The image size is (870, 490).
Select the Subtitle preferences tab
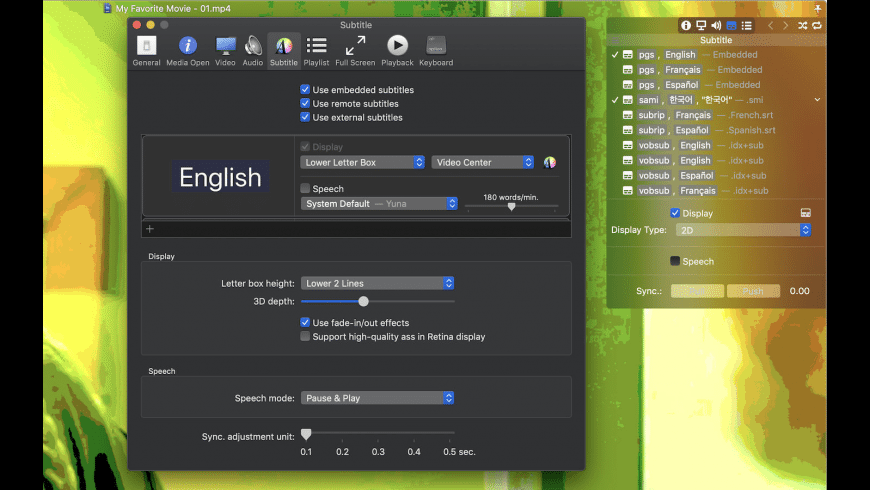pyautogui.click(x=284, y=51)
